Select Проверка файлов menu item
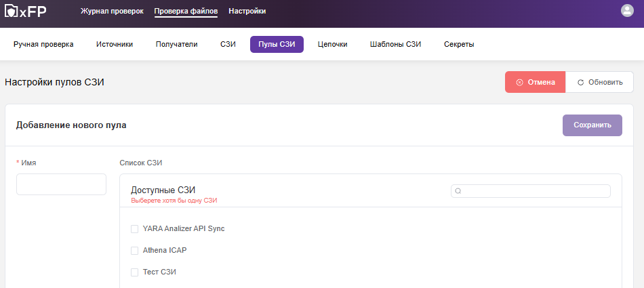Image resolution: width=644 pixels, height=288 pixels. (x=186, y=11)
